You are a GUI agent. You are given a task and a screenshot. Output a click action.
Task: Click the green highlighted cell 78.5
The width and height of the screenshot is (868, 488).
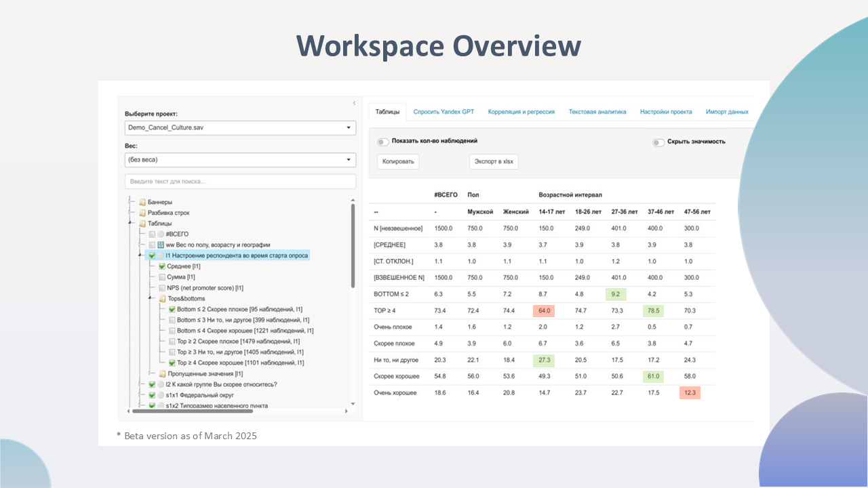coord(654,310)
